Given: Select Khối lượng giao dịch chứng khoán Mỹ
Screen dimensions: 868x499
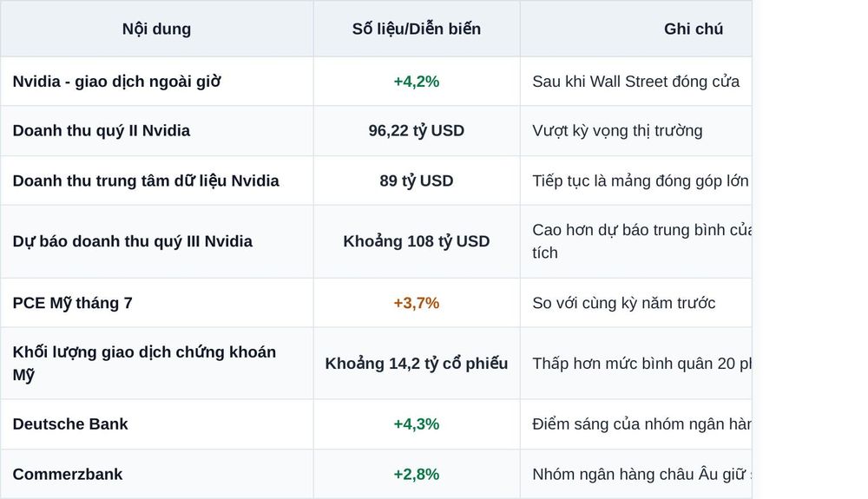Looking at the screenshot, I should pyautogui.click(x=144, y=364).
